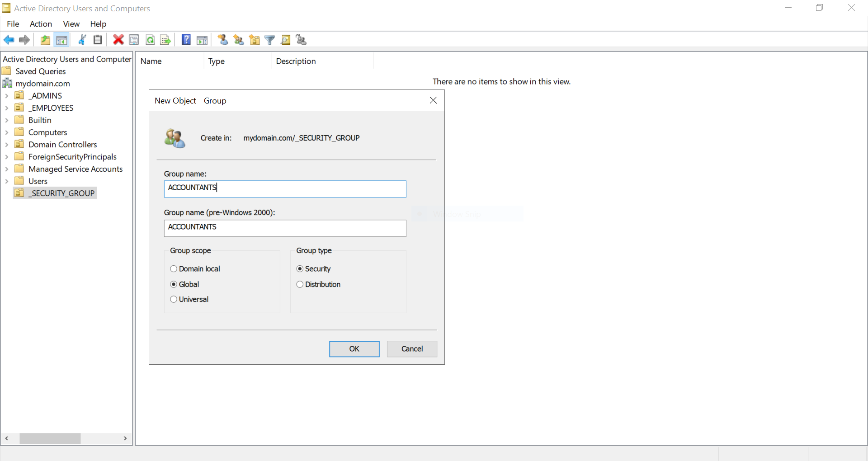This screenshot has height=461, width=868.
Task: Select the Users tree item
Action: (38, 181)
